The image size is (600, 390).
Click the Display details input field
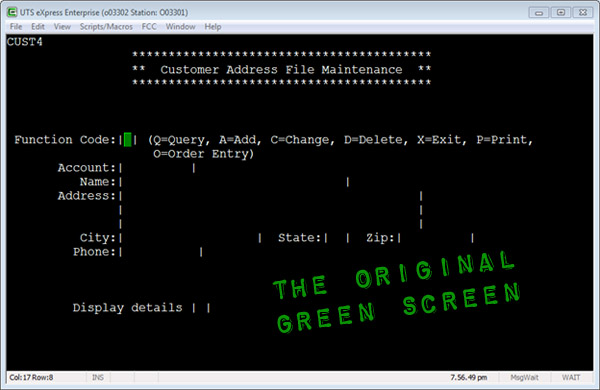click(201, 308)
